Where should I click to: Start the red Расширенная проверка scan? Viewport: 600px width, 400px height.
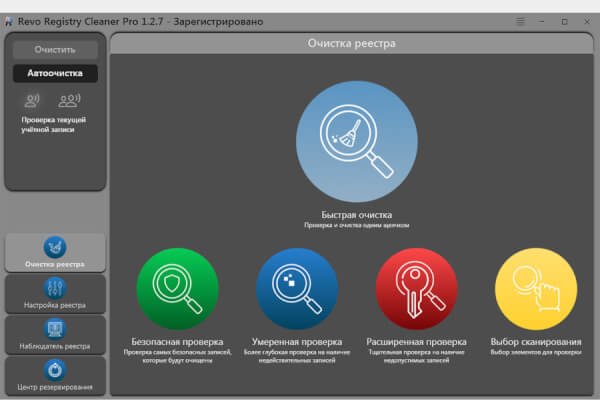pyautogui.click(x=416, y=289)
